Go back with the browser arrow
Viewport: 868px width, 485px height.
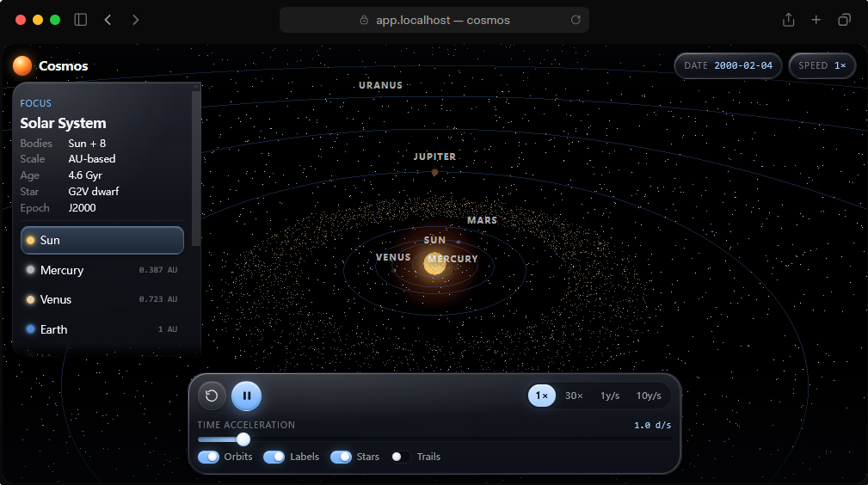coord(108,20)
